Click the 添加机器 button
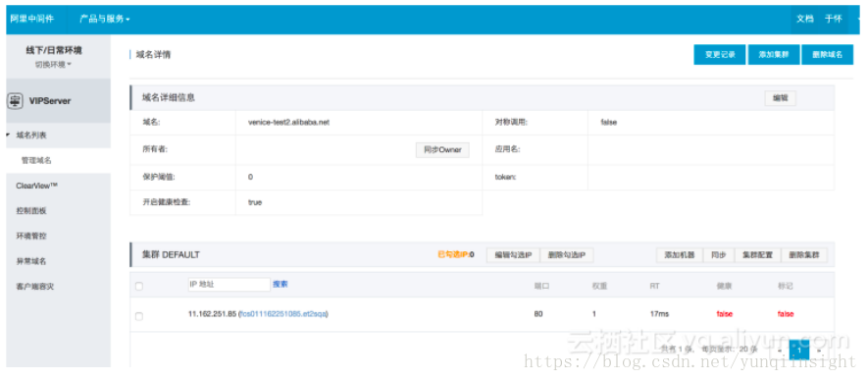The image size is (868, 381). click(680, 255)
